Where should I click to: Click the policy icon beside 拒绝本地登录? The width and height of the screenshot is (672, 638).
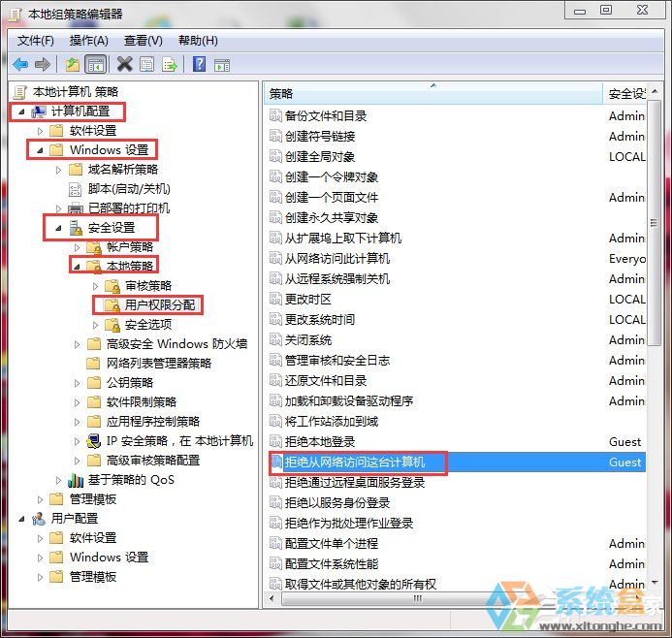(275, 441)
